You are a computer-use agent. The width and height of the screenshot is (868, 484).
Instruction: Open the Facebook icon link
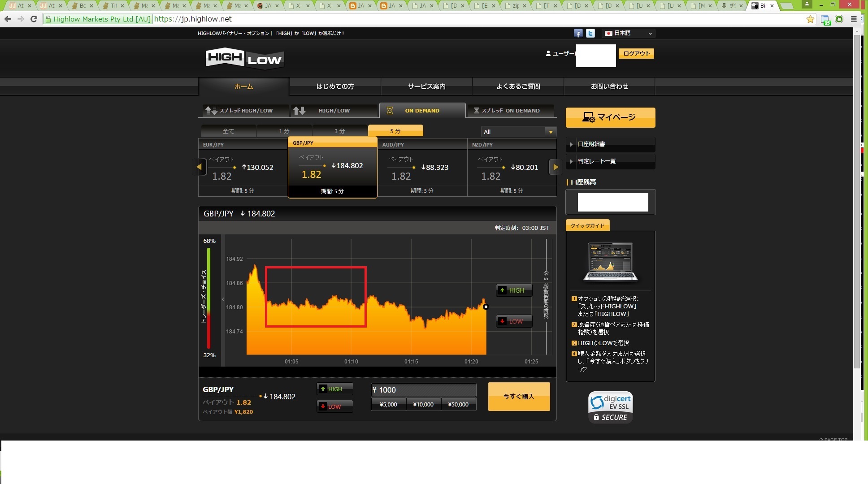(578, 33)
